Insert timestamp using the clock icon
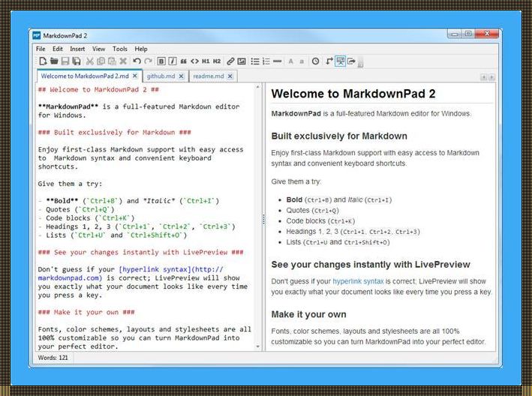 316,61
